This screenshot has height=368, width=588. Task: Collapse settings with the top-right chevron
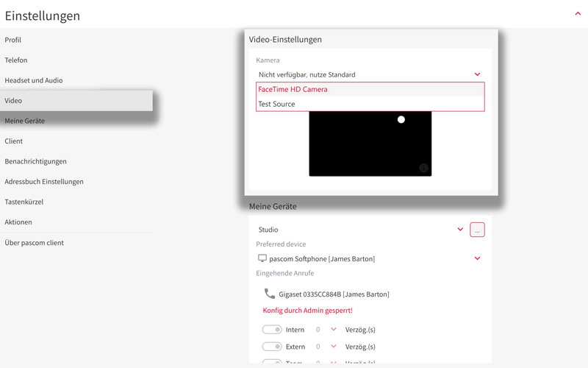coord(578,13)
